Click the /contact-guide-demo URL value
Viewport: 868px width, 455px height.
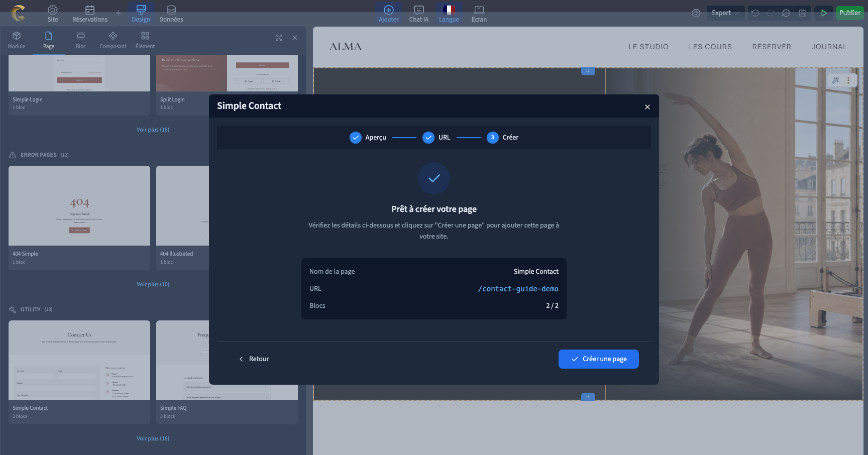point(518,289)
